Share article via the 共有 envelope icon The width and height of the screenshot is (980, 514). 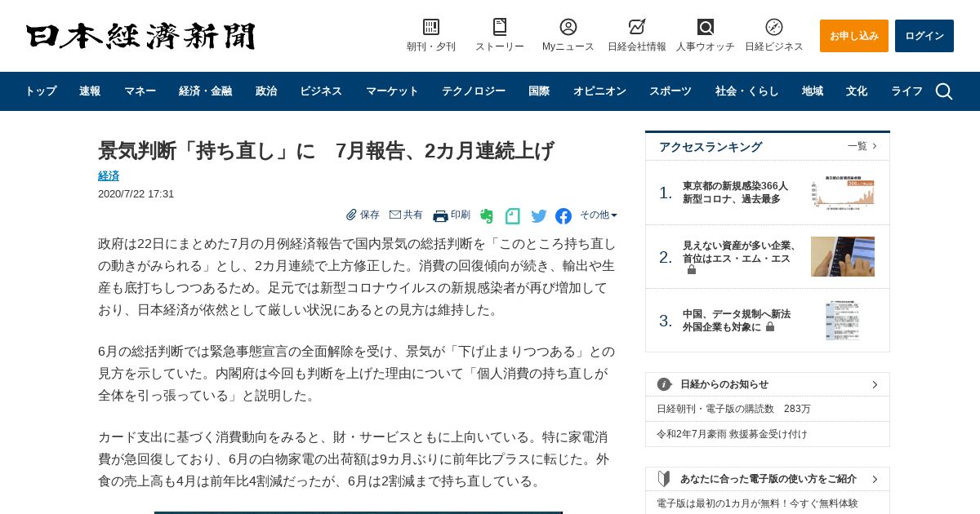[395, 215]
